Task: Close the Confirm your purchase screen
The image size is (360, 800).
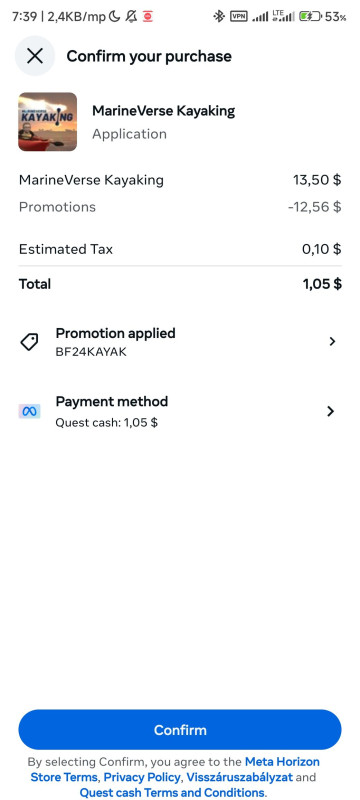Action: (x=35, y=56)
